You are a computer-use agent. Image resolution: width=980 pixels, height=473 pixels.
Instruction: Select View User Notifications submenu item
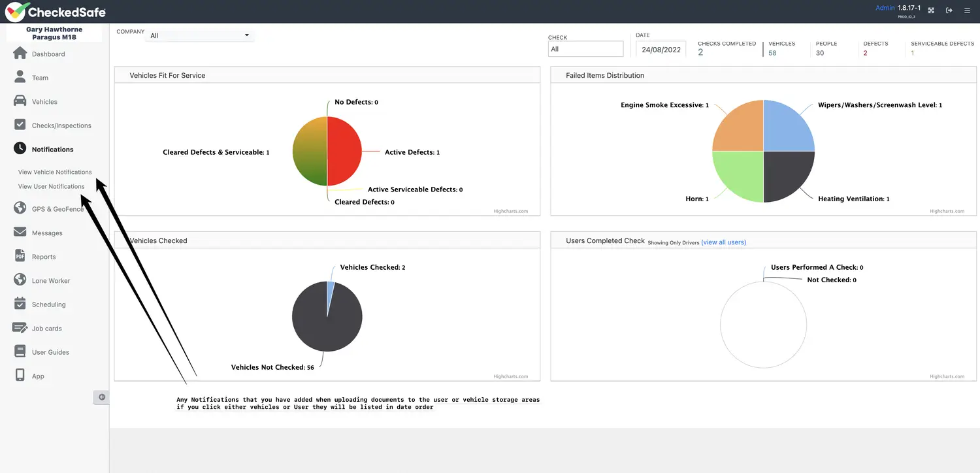(x=51, y=186)
